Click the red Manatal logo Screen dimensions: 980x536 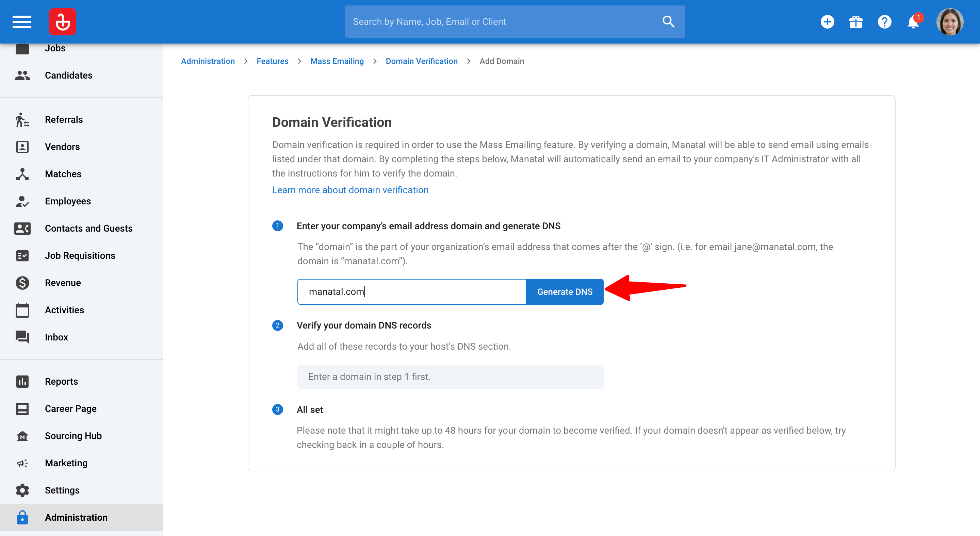(x=62, y=22)
